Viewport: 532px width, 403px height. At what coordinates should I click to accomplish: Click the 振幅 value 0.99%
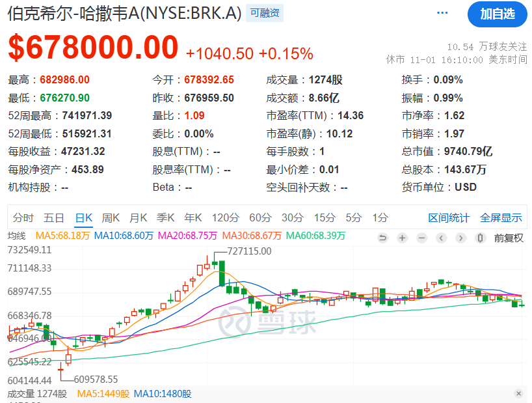(x=448, y=98)
